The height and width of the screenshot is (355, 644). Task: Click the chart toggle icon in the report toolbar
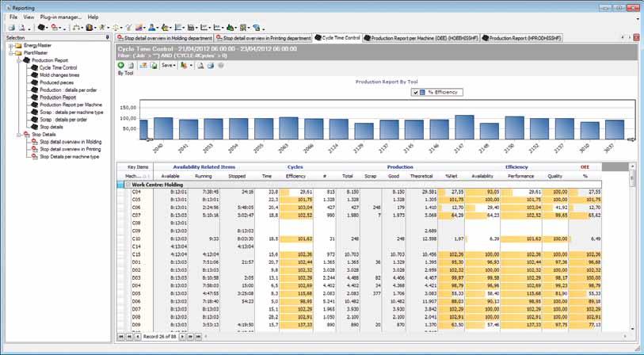[143, 65]
